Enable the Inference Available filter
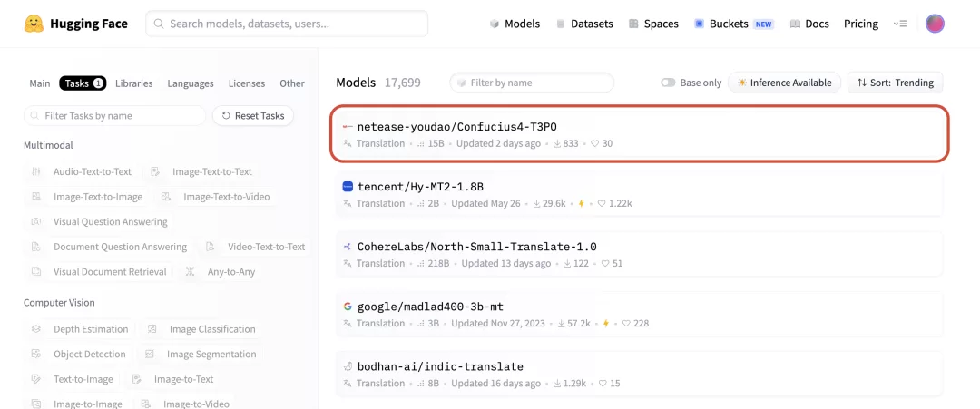 coord(784,83)
